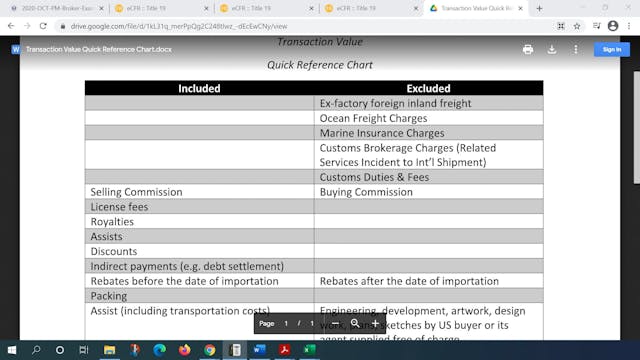
Task: Click the browser forward arrow
Action: pos(27,26)
